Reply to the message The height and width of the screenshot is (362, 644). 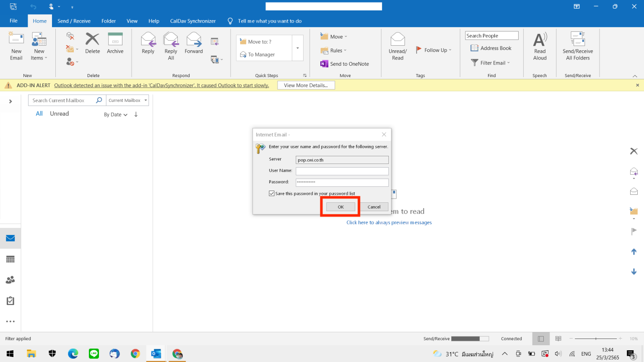[148, 44]
